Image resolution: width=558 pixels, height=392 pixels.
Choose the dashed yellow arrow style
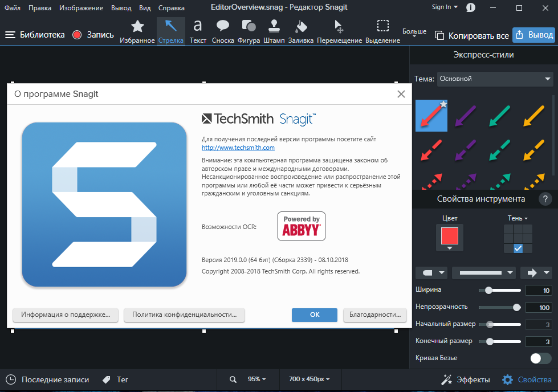(x=534, y=150)
